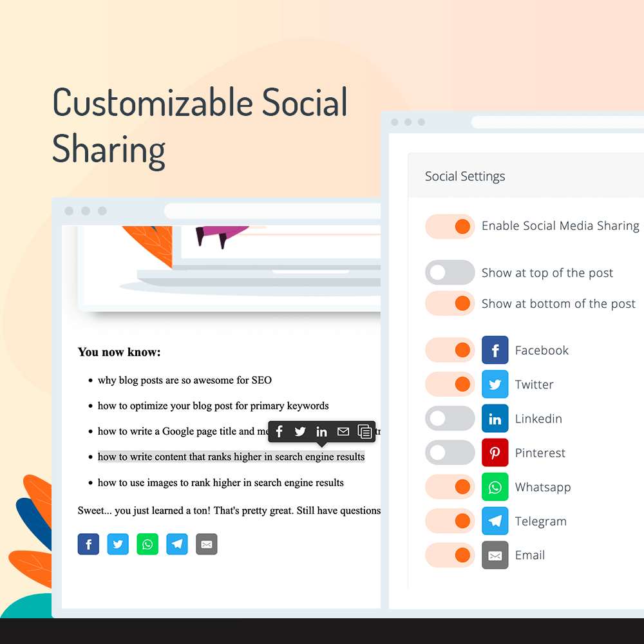Disable Show at bottom of the post
The image size is (644, 644).
click(x=450, y=303)
